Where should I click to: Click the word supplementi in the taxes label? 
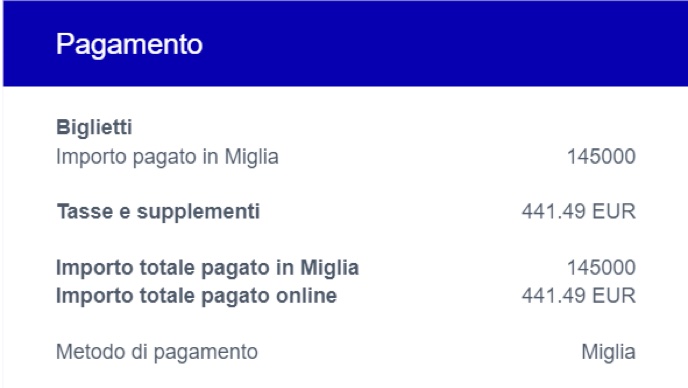pyautogui.click(x=198, y=212)
